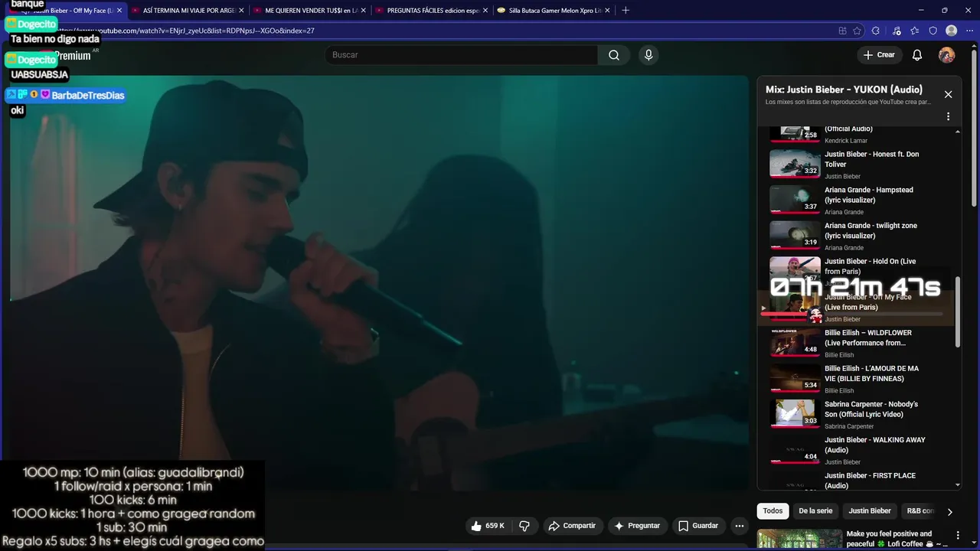This screenshot has height=551, width=980.
Task: Open WILDFLOWER thumbnail showing 4:48
Action: 795,343
